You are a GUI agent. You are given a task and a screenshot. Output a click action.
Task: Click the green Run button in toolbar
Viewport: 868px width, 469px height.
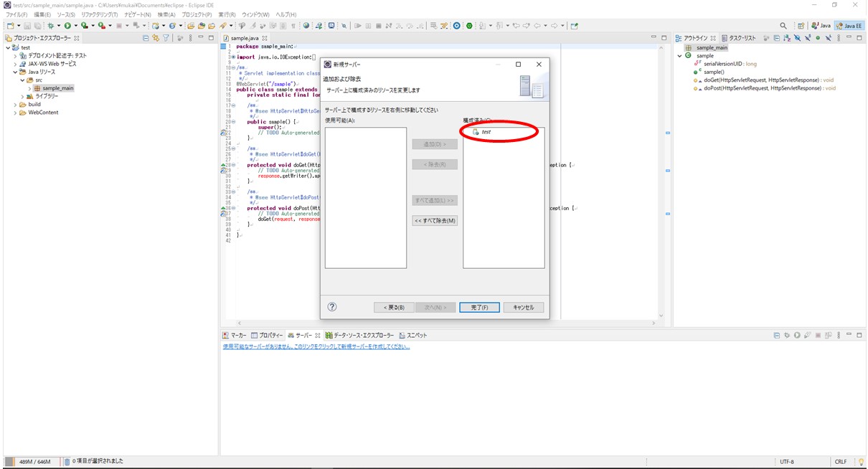point(67,26)
